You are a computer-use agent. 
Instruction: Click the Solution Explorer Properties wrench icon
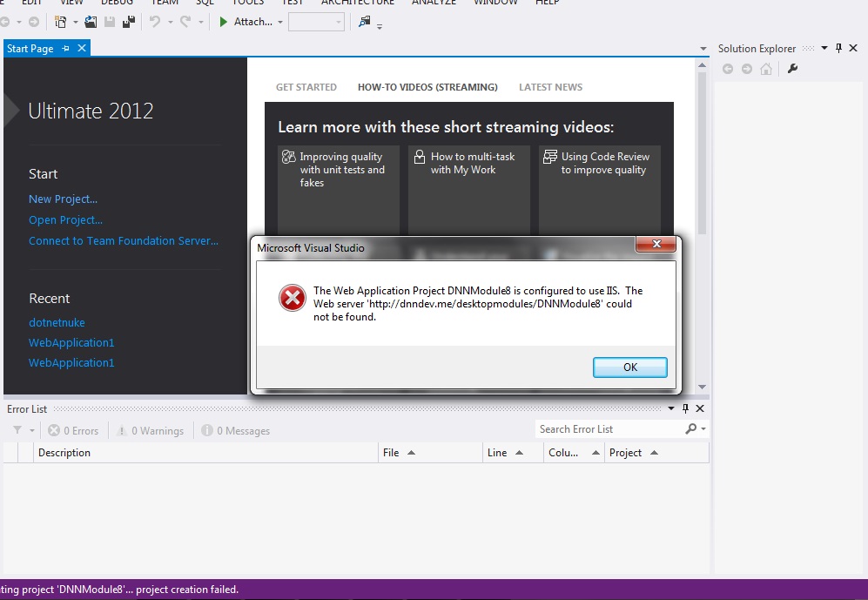[x=793, y=69]
